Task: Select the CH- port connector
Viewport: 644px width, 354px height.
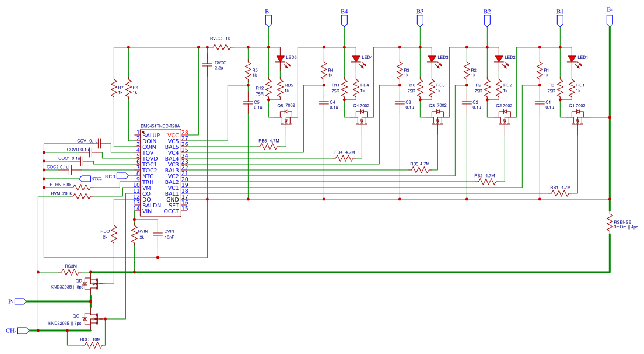Action: 22,331
